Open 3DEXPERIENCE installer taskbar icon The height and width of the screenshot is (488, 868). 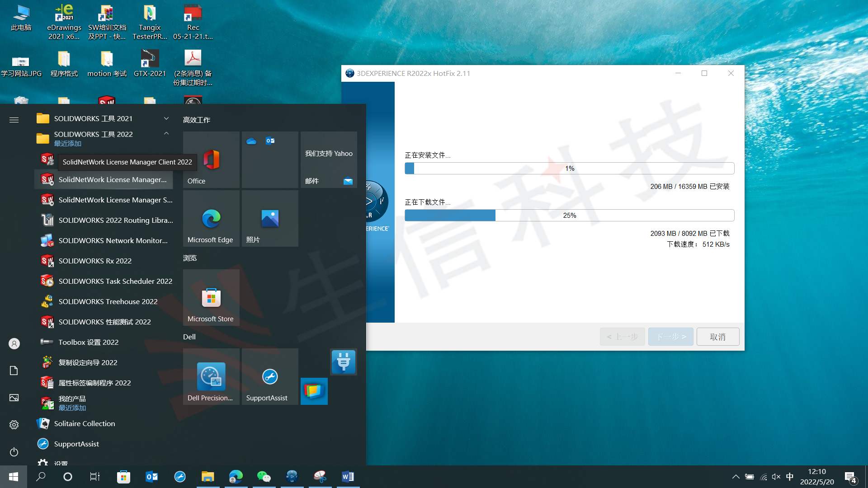point(292,477)
